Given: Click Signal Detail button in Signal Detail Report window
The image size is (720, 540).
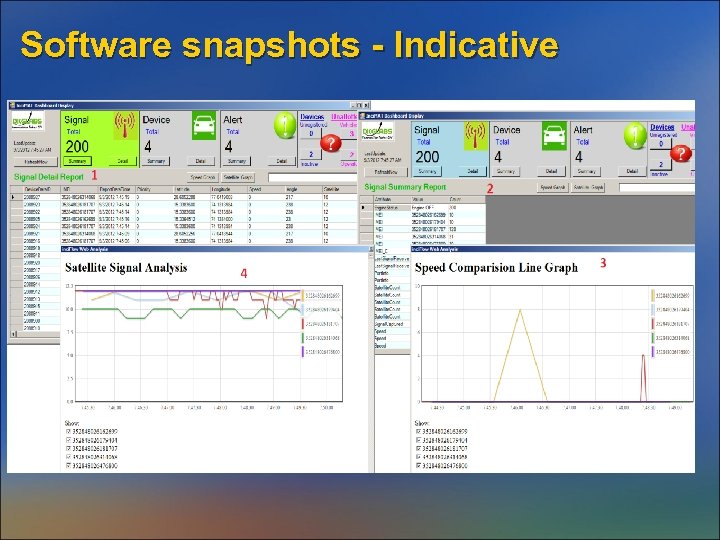Looking at the screenshot, I should (x=123, y=161).
